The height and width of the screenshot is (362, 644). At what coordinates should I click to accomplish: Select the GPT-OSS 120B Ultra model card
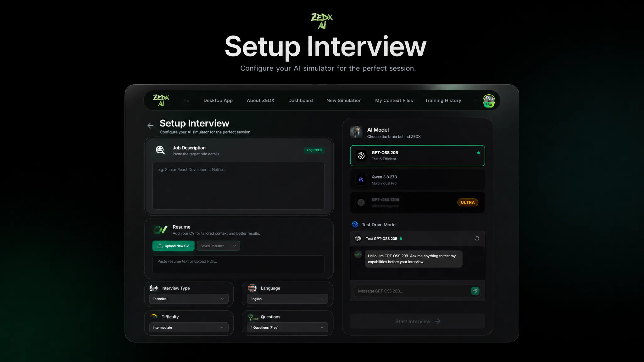pyautogui.click(x=417, y=203)
